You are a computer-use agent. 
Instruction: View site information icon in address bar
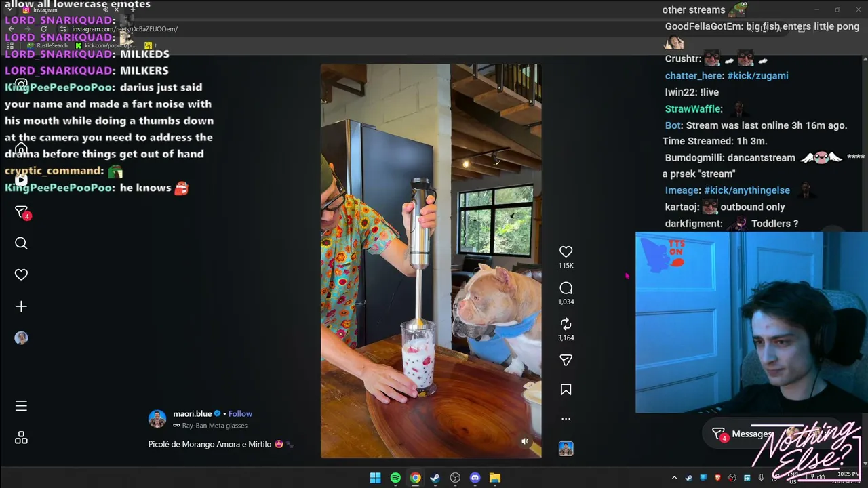[63, 29]
